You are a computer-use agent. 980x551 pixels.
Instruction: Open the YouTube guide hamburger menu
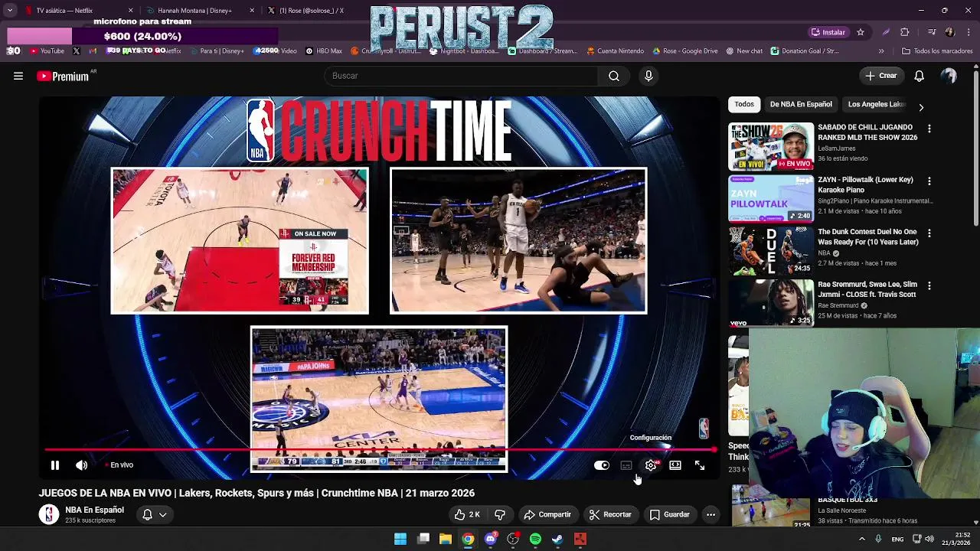tap(18, 76)
